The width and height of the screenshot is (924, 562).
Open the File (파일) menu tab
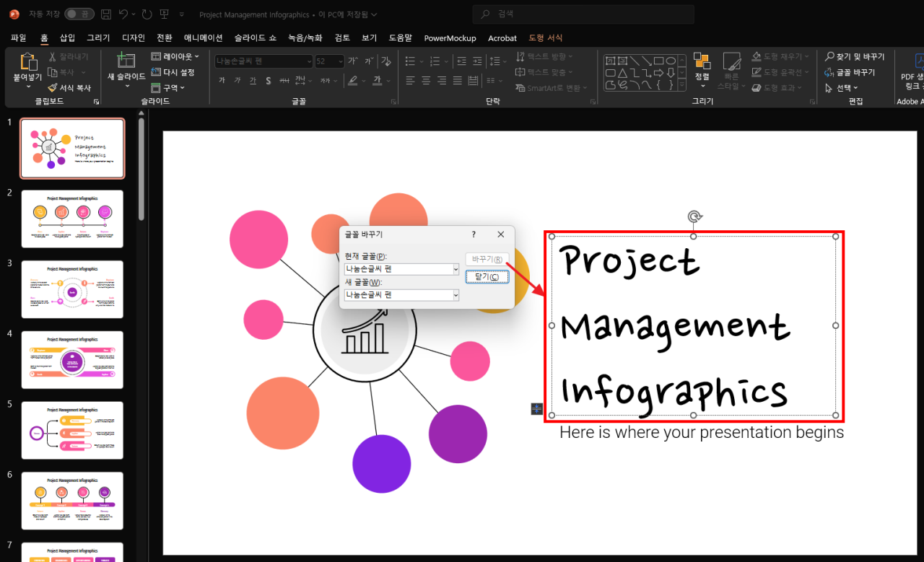coord(19,38)
